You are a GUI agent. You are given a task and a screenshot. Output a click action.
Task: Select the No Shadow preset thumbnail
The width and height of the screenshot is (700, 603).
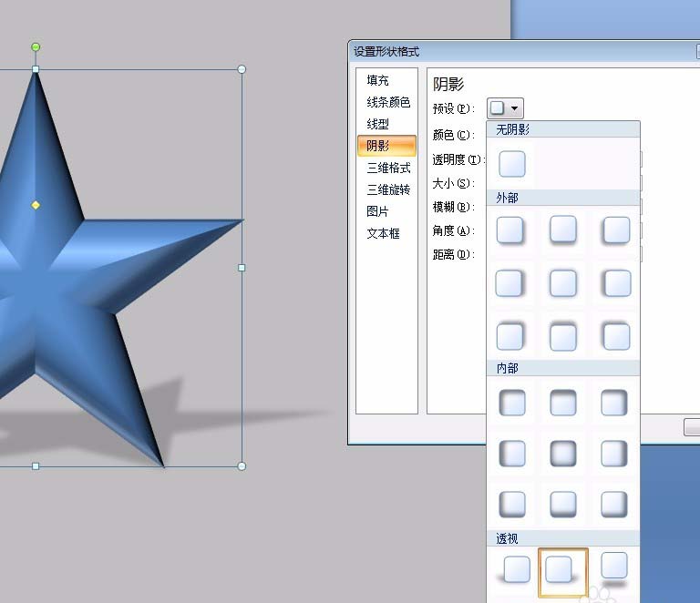coord(511,164)
